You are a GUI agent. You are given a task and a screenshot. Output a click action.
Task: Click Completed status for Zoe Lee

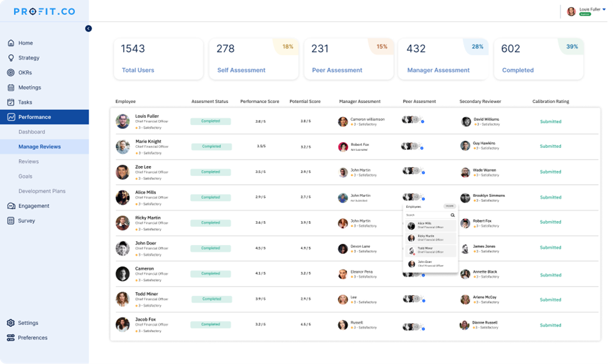tap(211, 172)
